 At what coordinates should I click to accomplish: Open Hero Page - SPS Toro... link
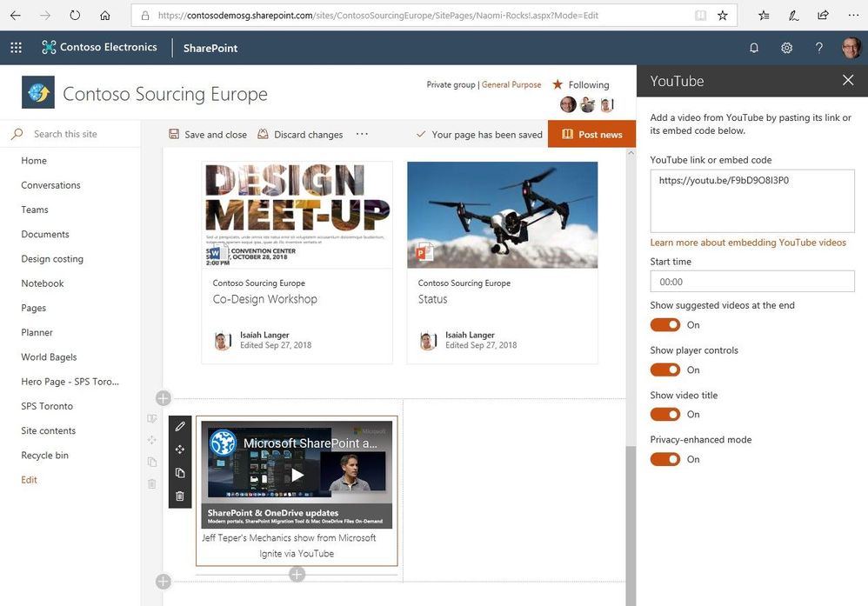click(x=70, y=382)
